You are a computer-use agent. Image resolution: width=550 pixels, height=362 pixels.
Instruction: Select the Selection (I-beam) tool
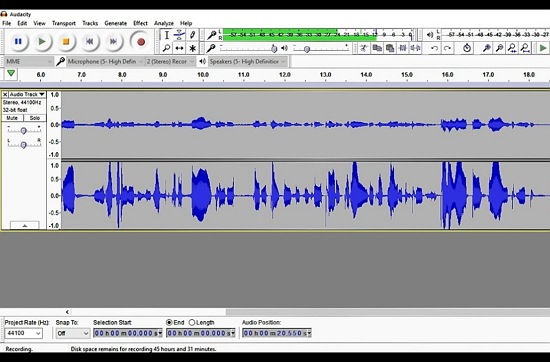(x=167, y=35)
